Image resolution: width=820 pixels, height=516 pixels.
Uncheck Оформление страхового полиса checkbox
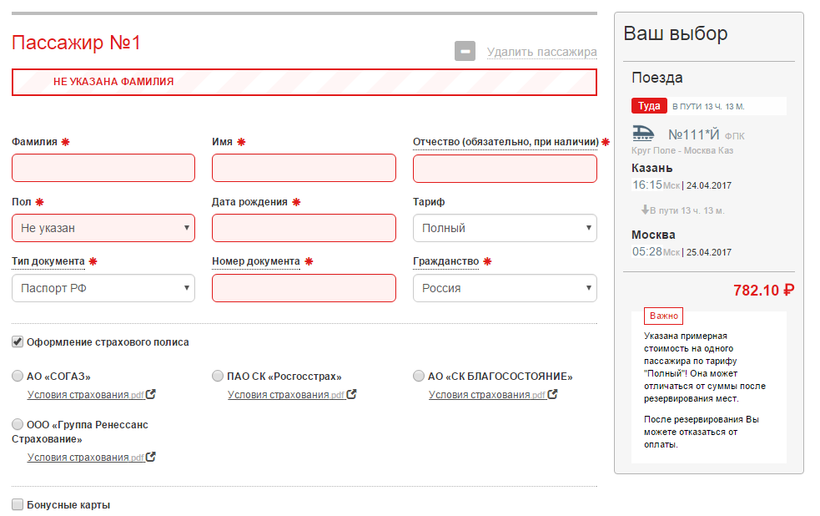[x=17, y=342]
